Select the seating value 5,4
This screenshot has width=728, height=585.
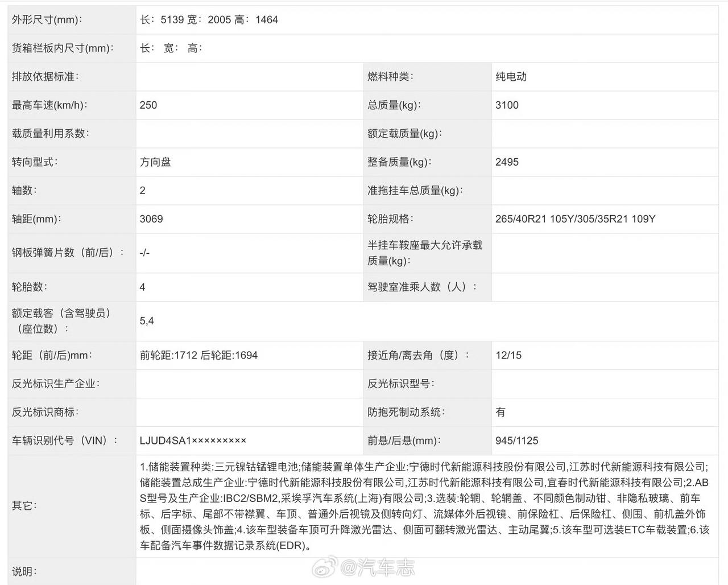pos(147,321)
